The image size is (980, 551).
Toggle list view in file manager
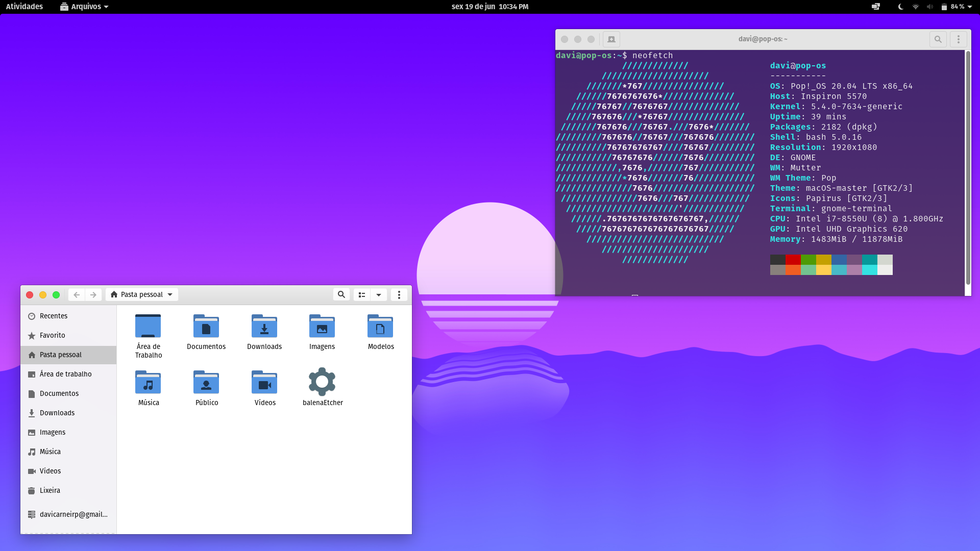(362, 294)
